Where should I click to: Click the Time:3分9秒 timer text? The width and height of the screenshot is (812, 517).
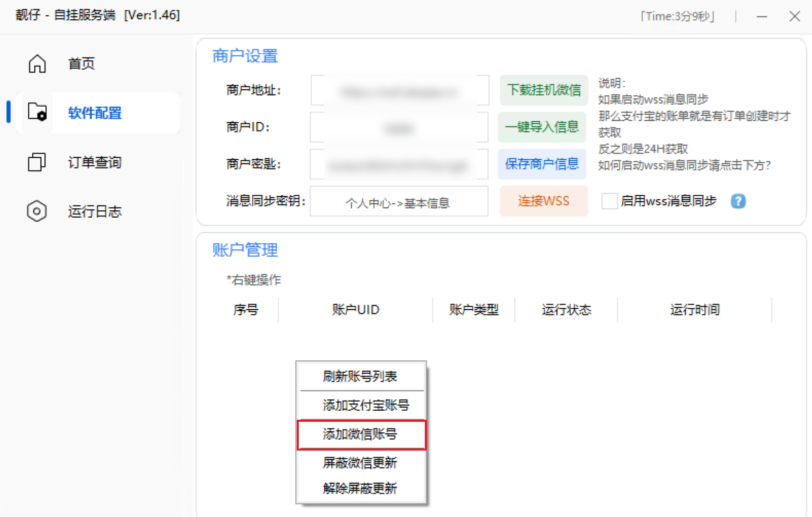(x=678, y=16)
